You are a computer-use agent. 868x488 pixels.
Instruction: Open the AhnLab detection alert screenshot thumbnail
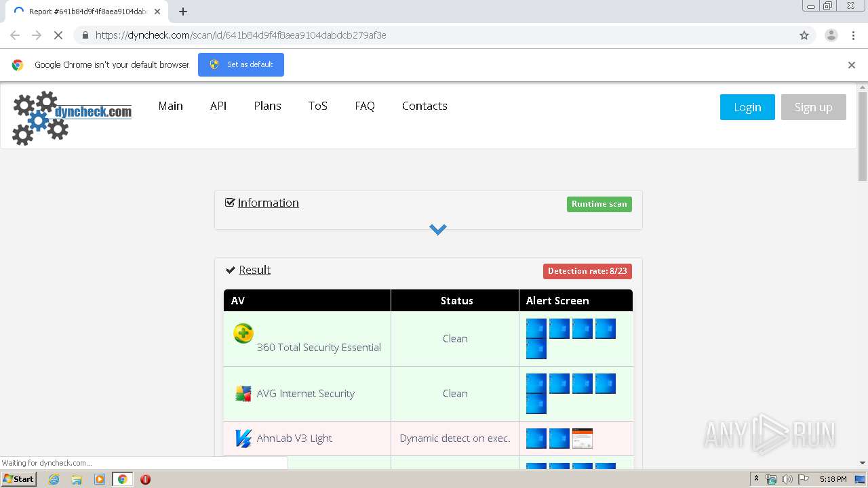click(x=583, y=439)
